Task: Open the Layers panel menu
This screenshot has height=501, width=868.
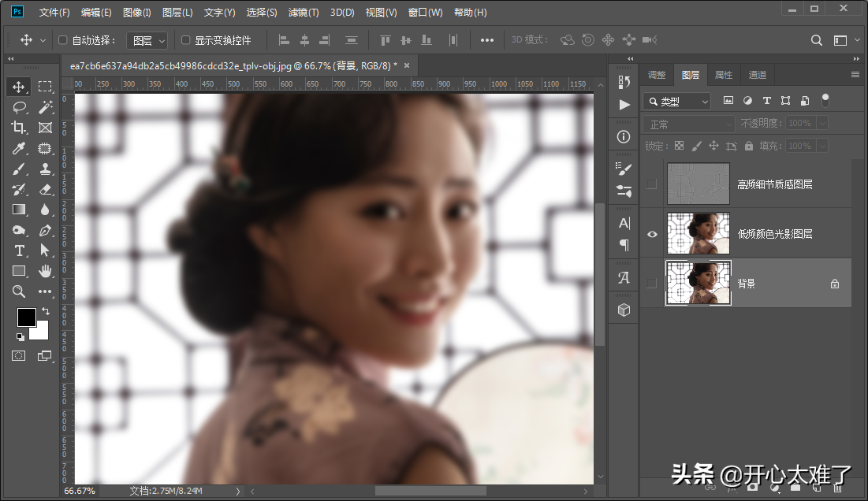Action: tap(855, 75)
